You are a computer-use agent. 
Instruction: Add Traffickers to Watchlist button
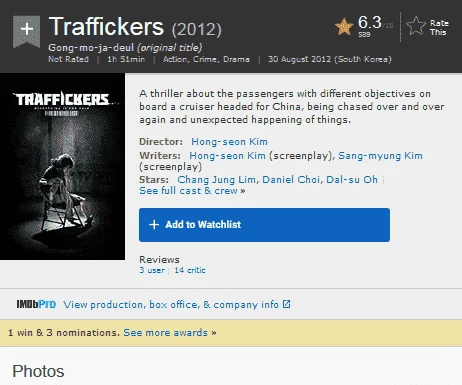pos(264,225)
